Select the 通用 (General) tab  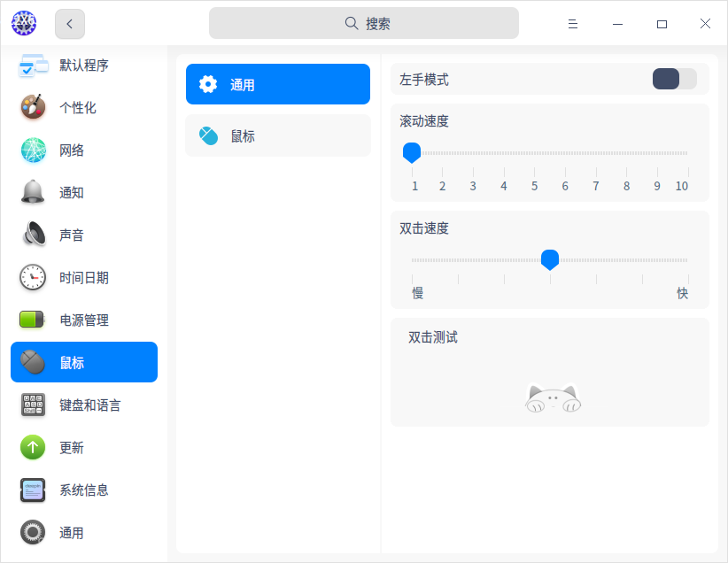pyautogui.click(x=277, y=84)
